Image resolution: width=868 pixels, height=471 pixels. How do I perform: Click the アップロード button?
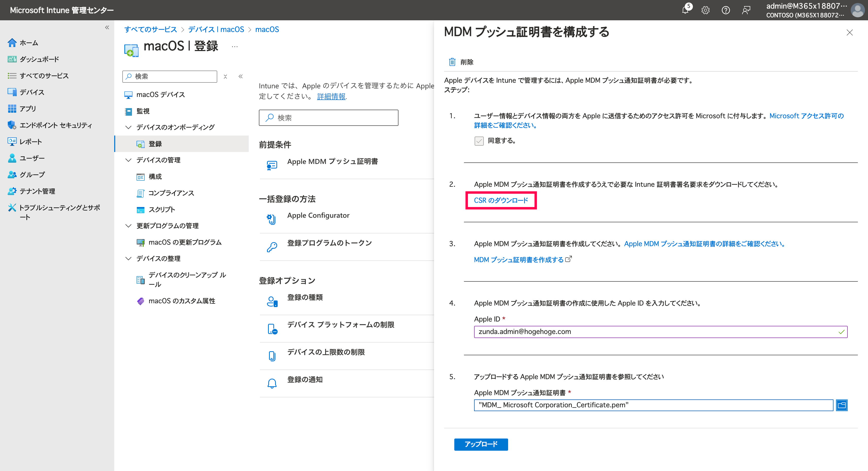481,444
